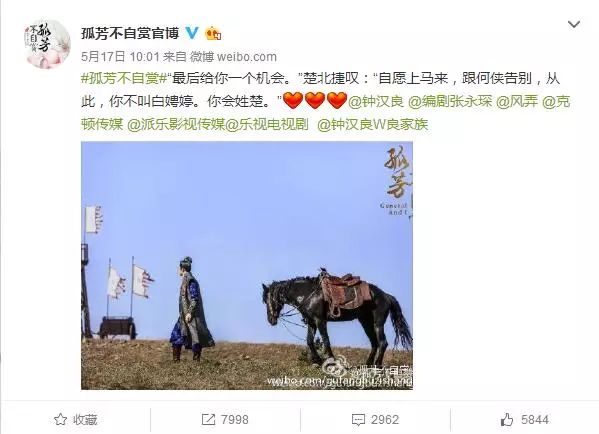Visit the @钟汉良W良家族 mention
This screenshot has height=434, width=599.
[x=372, y=124]
